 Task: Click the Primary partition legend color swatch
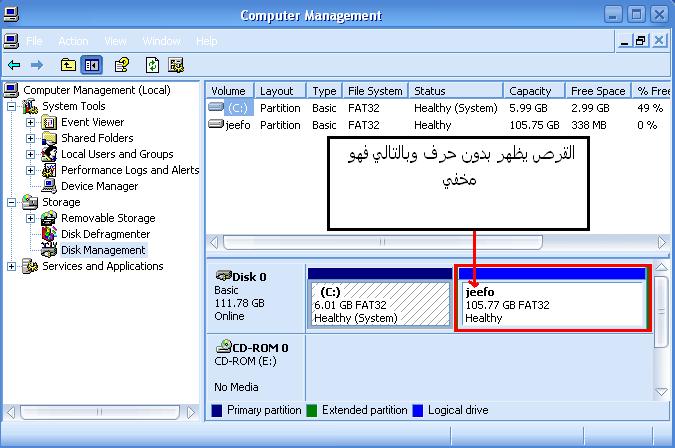pos(217,410)
